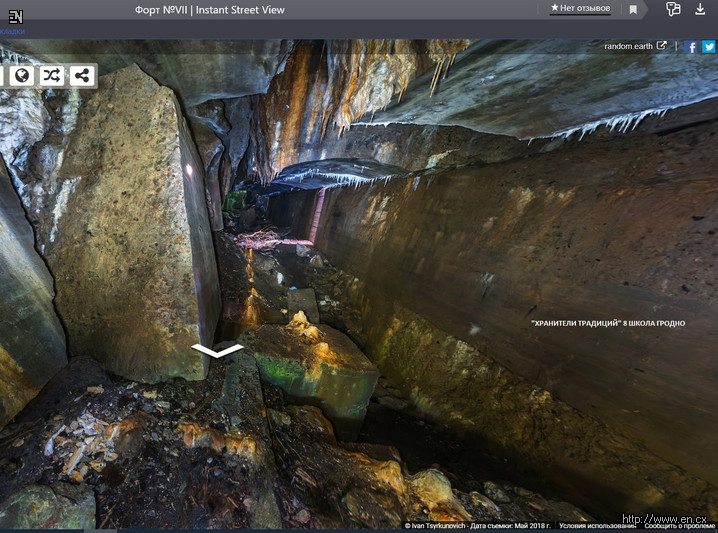Click 'Сообщить о проблеме' report link

tap(679, 526)
